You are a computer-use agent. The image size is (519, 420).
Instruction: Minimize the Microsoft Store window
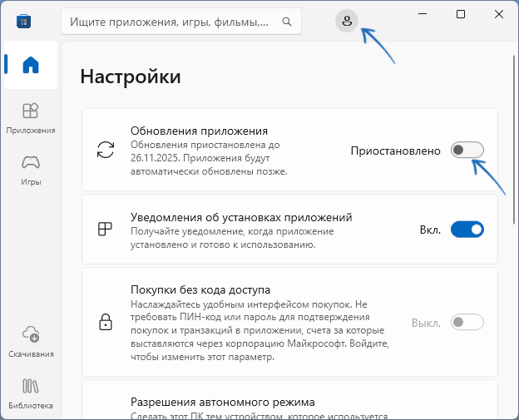click(x=423, y=14)
